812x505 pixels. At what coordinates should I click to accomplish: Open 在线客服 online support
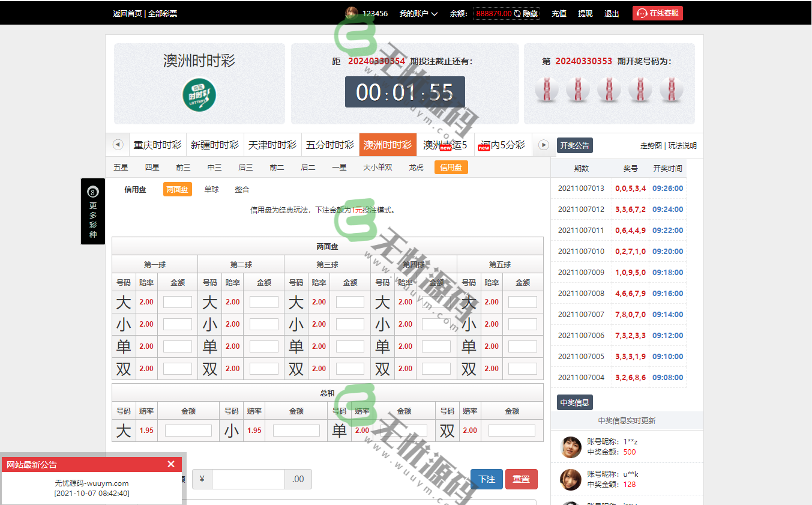click(657, 13)
